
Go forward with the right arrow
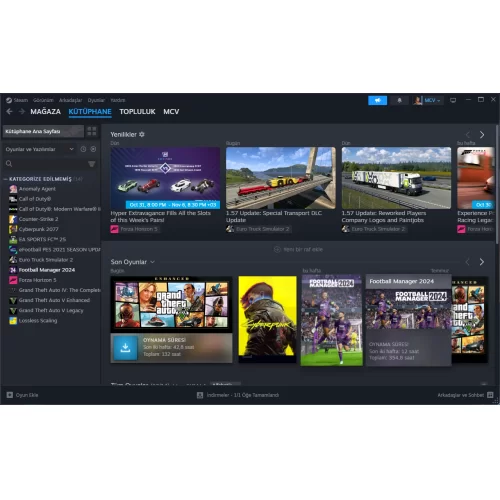[x=22, y=112]
